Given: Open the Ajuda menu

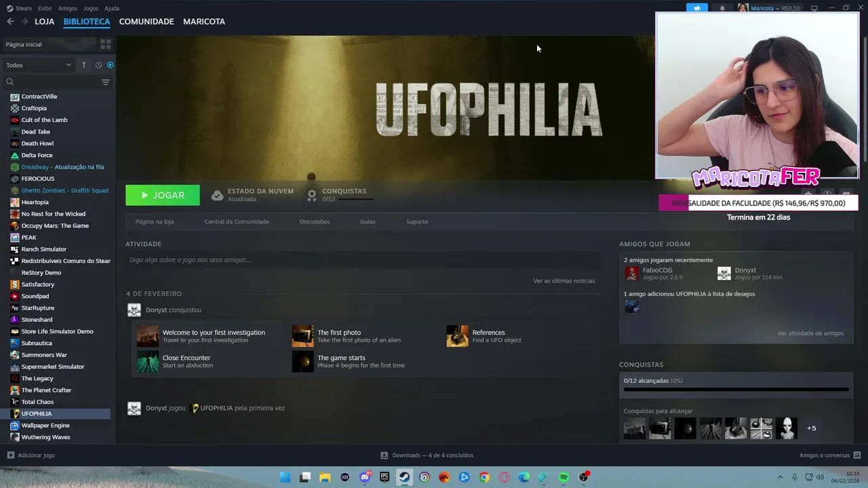Looking at the screenshot, I should 112,8.
